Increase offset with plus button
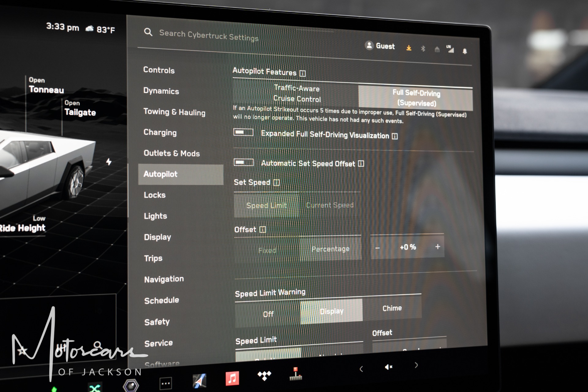 [438, 246]
